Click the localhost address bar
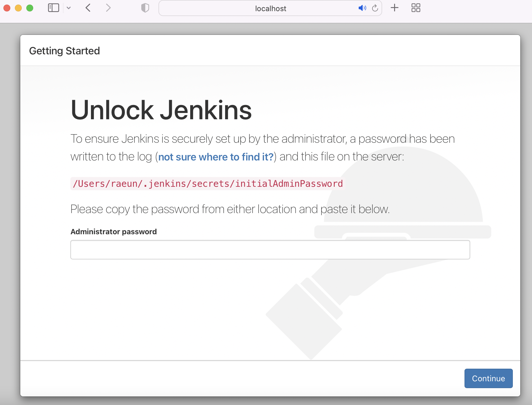 pyautogui.click(x=270, y=8)
